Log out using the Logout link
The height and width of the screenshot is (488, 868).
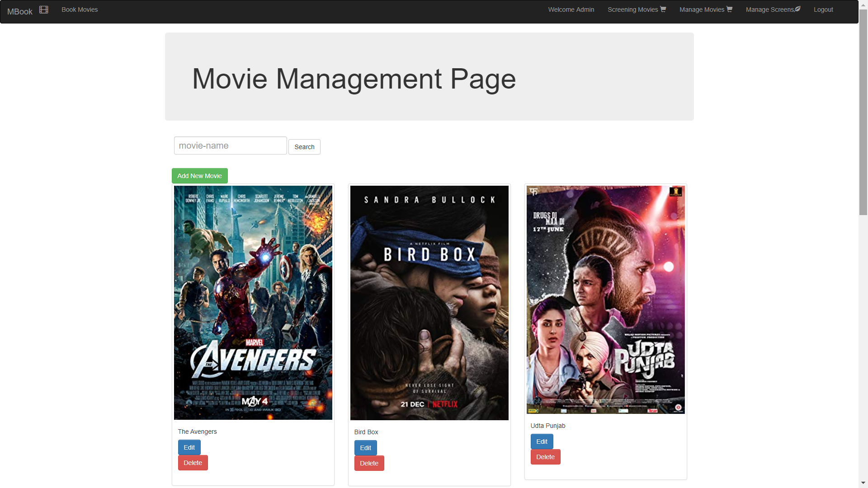pos(823,9)
